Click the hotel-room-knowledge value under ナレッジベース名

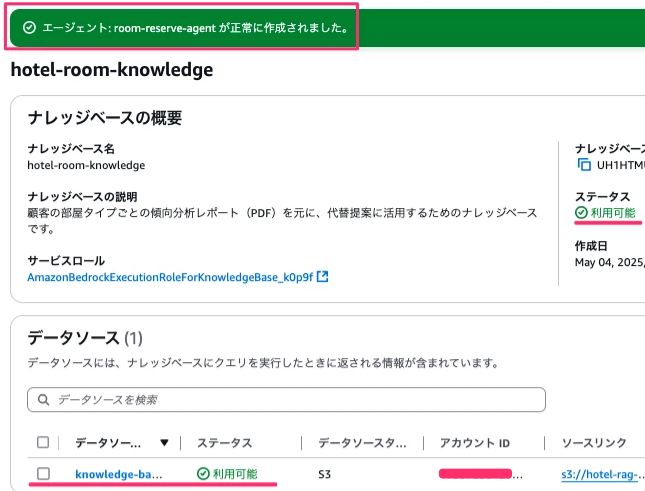tap(86, 165)
